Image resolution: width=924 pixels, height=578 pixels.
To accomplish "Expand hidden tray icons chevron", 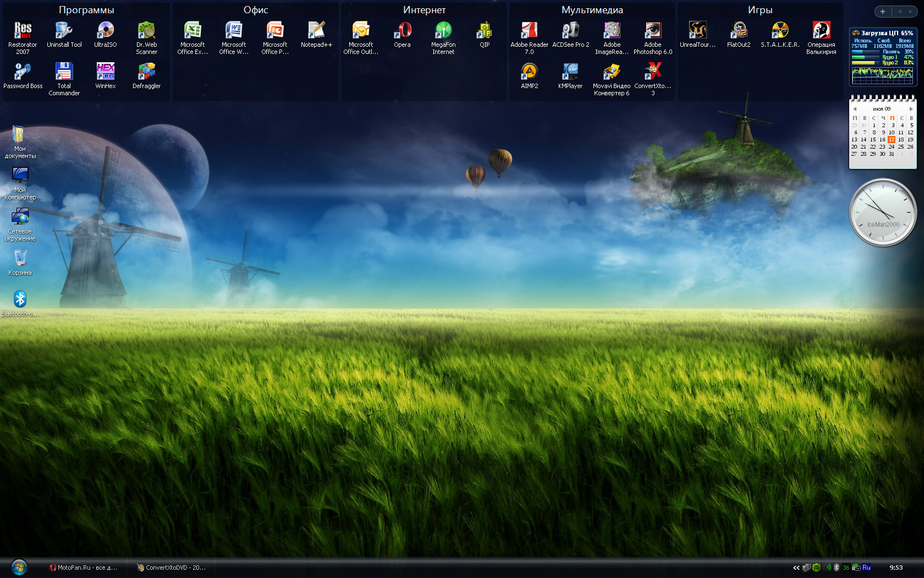I will point(796,568).
